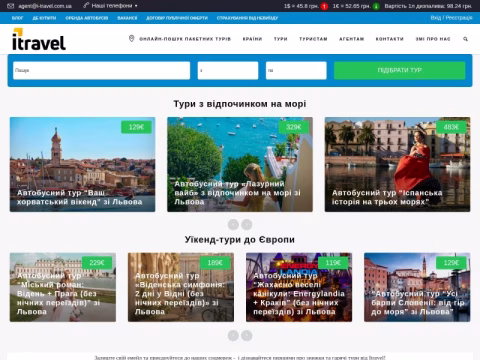Click the map pin icon in navigation
The height and width of the screenshot is (360, 480).
pos(131,39)
